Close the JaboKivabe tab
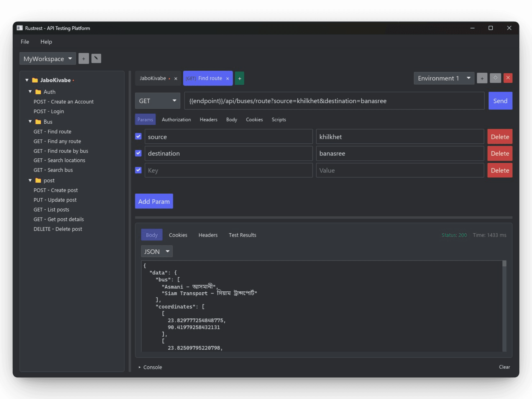532x399 pixels. point(176,79)
